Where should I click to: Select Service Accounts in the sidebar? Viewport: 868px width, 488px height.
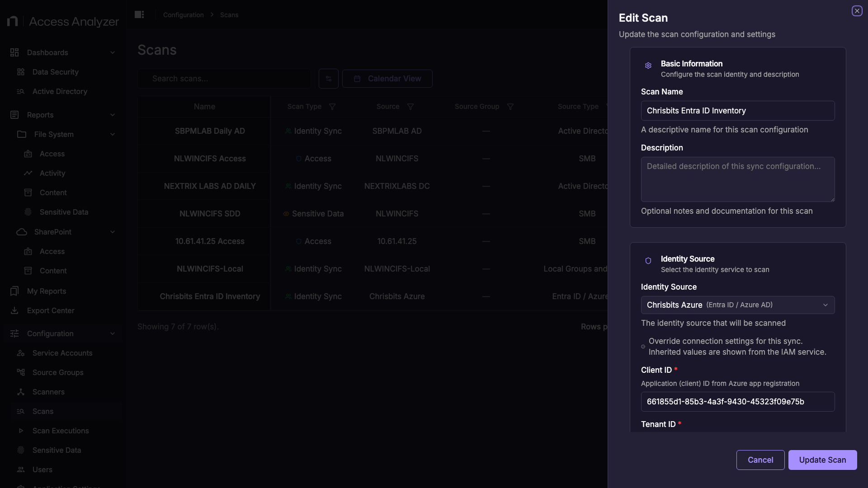click(62, 353)
